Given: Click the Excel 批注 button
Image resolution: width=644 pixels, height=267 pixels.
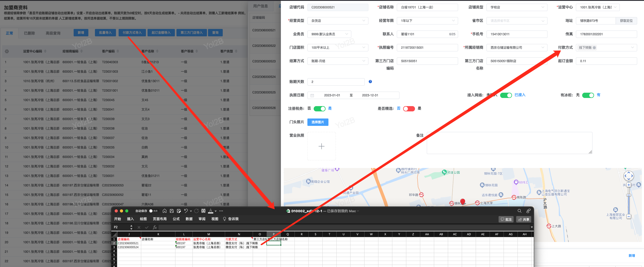Looking at the screenshot, I should tap(506, 219).
